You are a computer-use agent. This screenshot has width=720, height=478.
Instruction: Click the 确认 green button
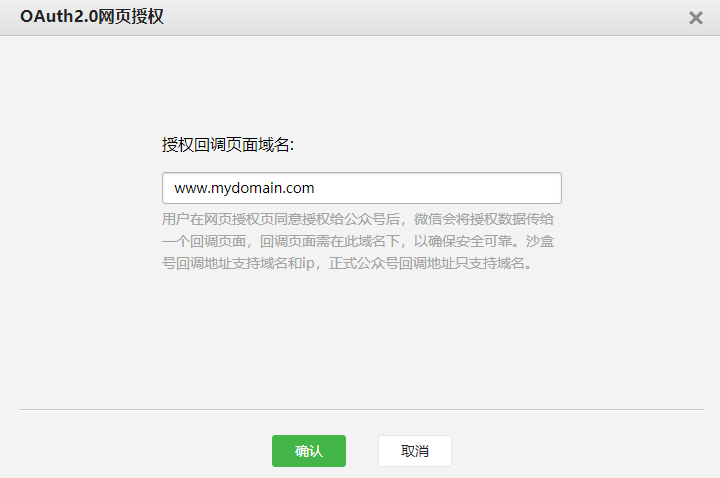[309, 451]
